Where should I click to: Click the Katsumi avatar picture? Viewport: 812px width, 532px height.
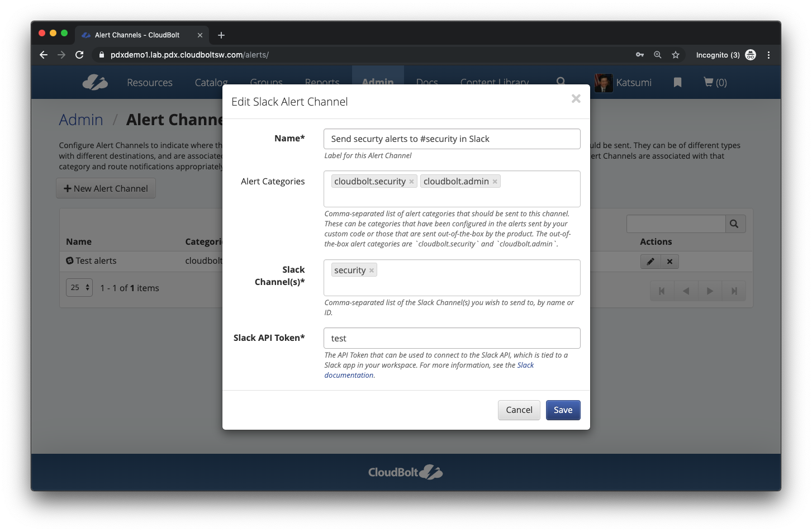click(x=604, y=83)
